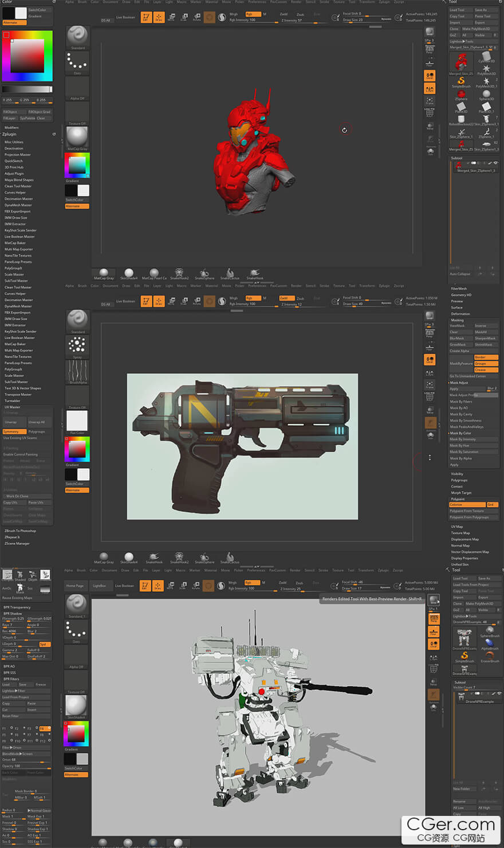Toggle the Colorize polypaint button

467,505
